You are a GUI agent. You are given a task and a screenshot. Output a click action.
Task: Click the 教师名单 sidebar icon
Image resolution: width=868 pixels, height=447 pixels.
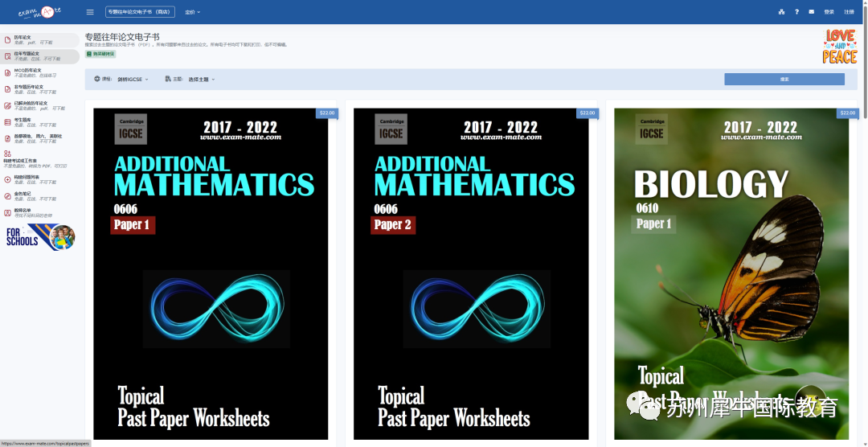pyautogui.click(x=7, y=212)
